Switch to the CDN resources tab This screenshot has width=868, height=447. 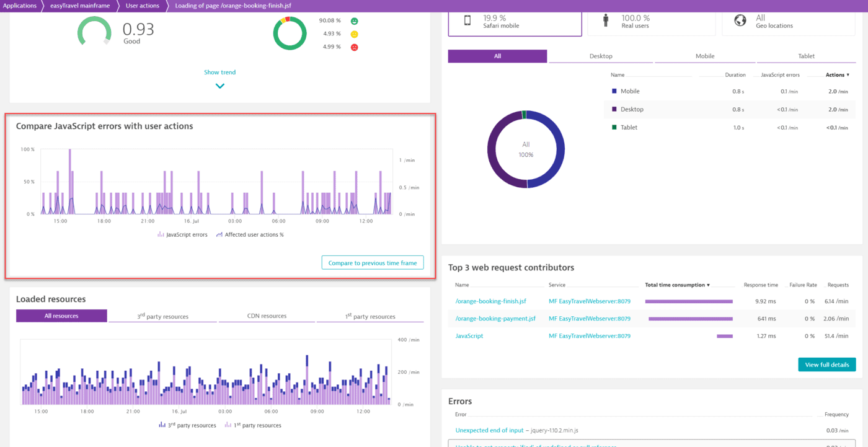coord(266,315)
